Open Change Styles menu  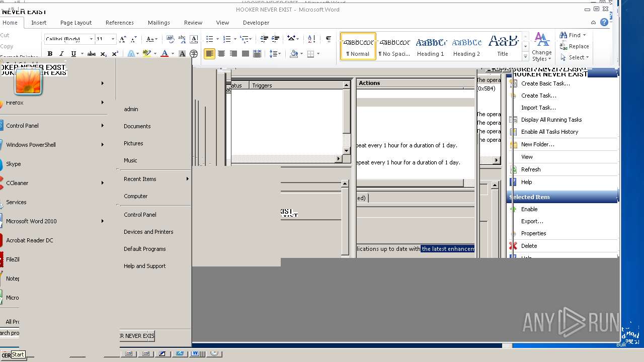(541, 47)
